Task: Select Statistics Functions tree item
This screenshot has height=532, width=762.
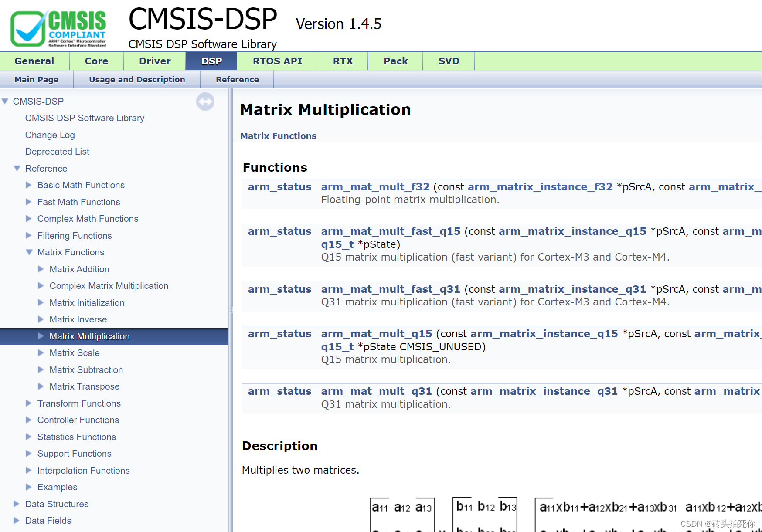Action: click(x=77, y=437)
